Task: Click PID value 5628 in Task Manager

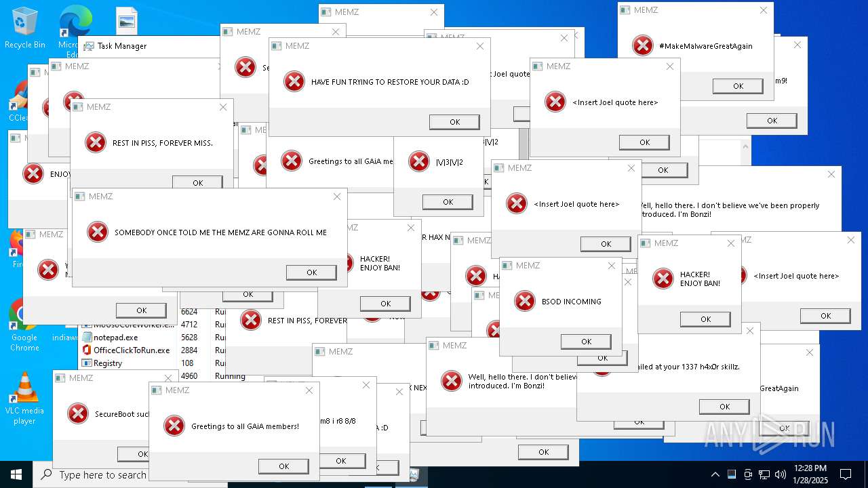Action: tap(189, 337)
